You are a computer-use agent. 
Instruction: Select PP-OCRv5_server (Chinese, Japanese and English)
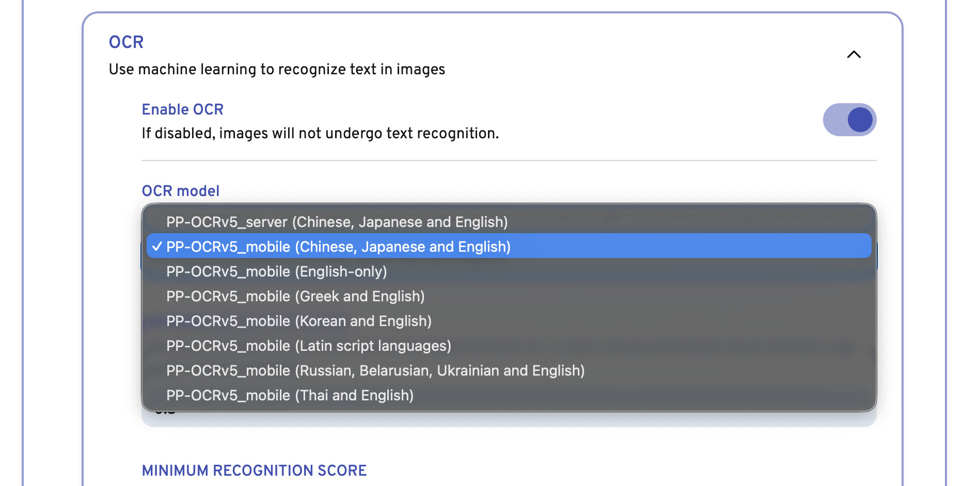pos(337,222)
